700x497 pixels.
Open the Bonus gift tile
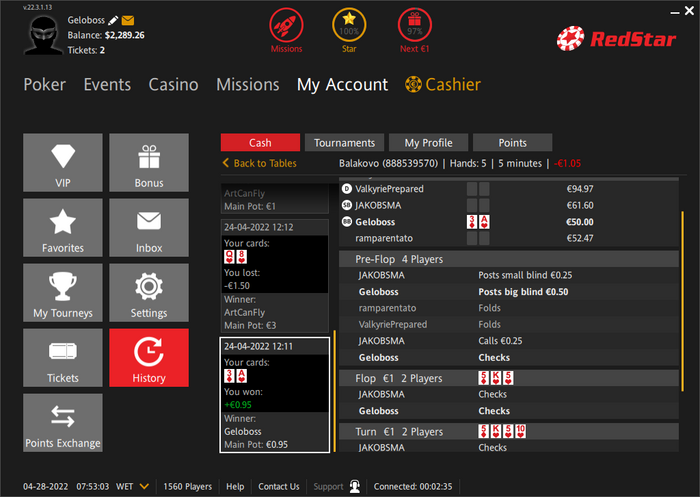point(149,163)
